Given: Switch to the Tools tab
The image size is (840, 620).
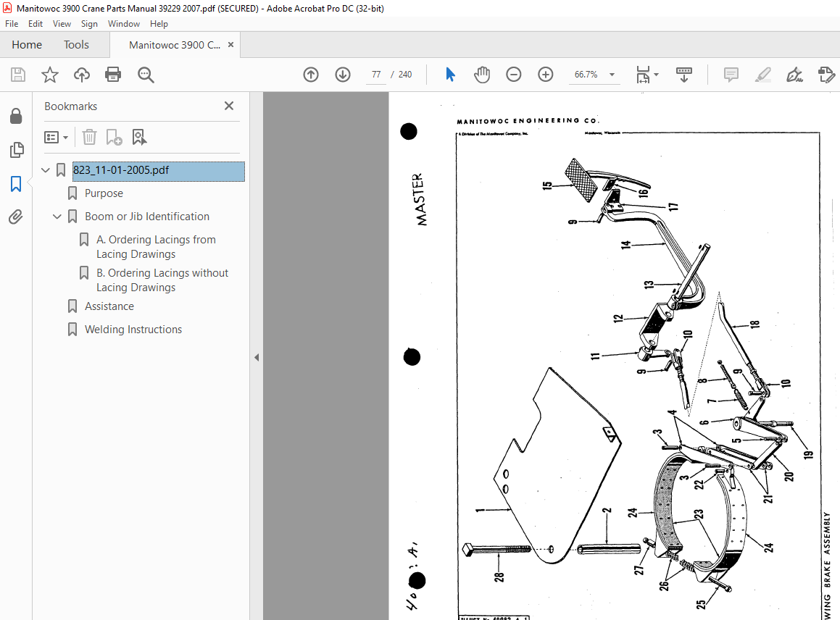Looking at the screenshot, I should point(76,45).
